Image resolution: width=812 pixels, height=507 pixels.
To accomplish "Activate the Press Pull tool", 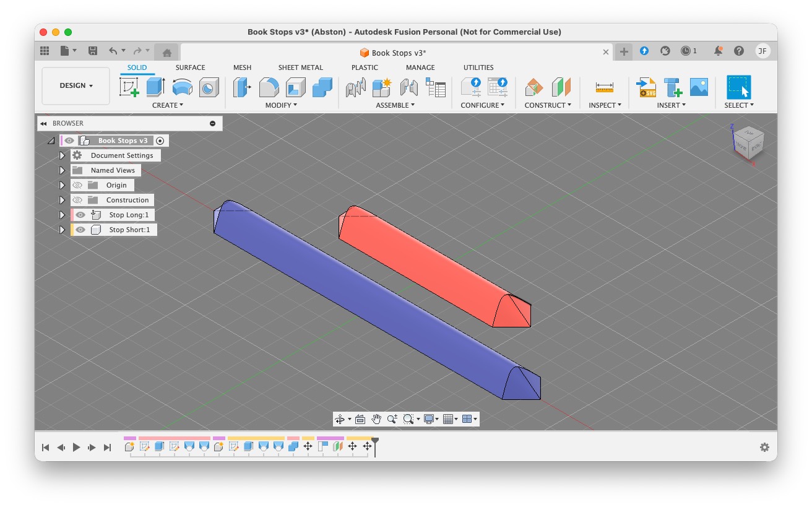I will coord(242,87).
